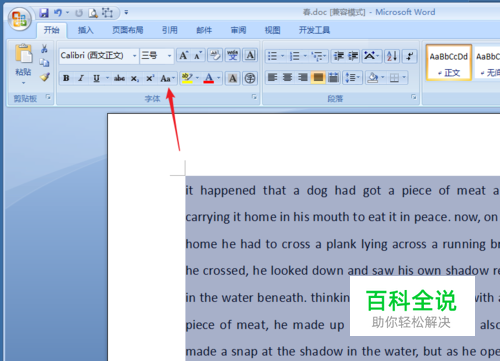Open the 开发工具 tab
Screen dimensions: 500x361
click(314, 30)
